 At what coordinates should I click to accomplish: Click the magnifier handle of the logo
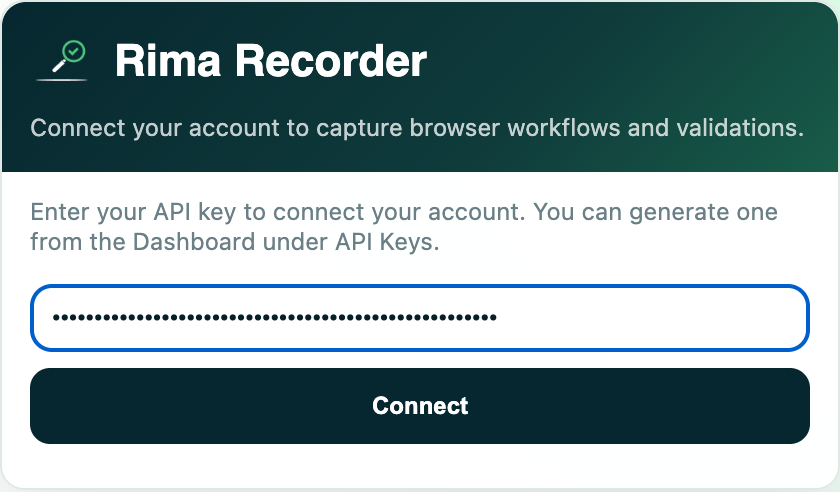point(58,67)
